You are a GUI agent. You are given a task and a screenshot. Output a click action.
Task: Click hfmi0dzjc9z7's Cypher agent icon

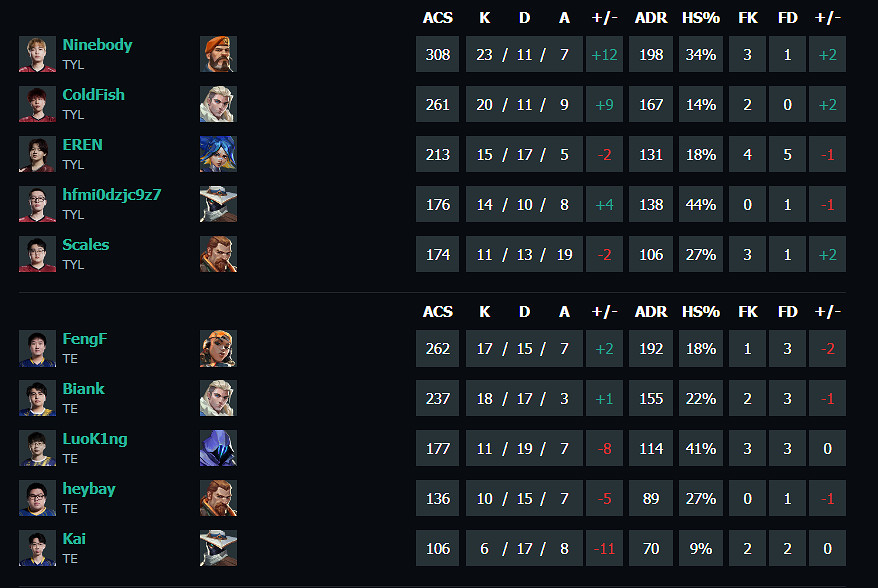(218, 204)
